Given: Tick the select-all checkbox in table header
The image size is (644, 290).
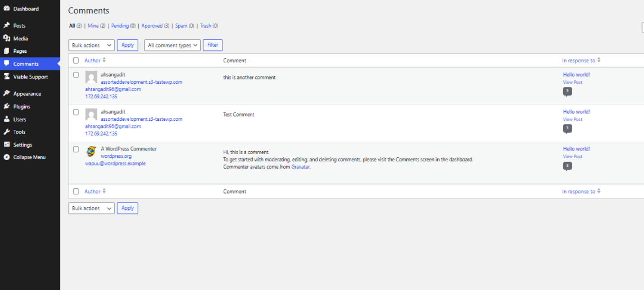Looking at the screenshot, I should 76,60.
